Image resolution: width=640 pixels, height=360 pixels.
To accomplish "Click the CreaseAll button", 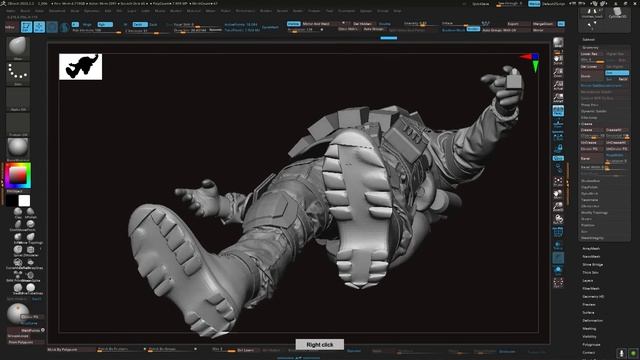I will pos(617,130).
